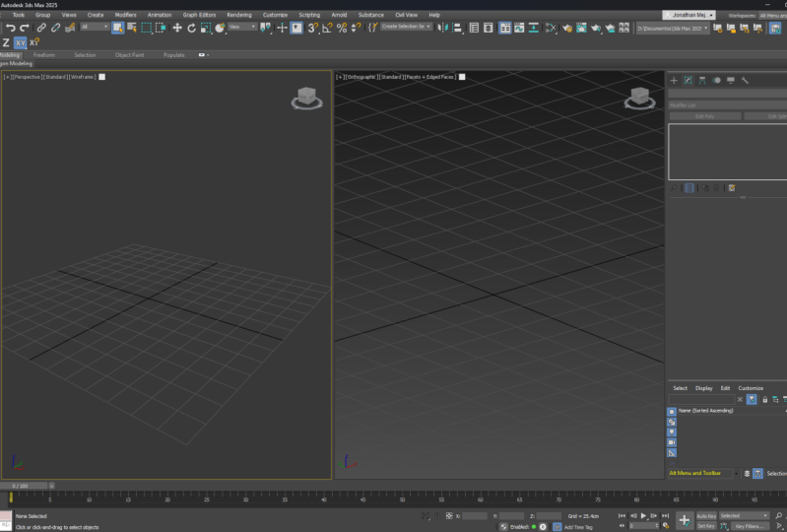This screenshot has width=787, height=532.
Task: Restrict the axis to the XY plane button
Action: coord(20,42)
